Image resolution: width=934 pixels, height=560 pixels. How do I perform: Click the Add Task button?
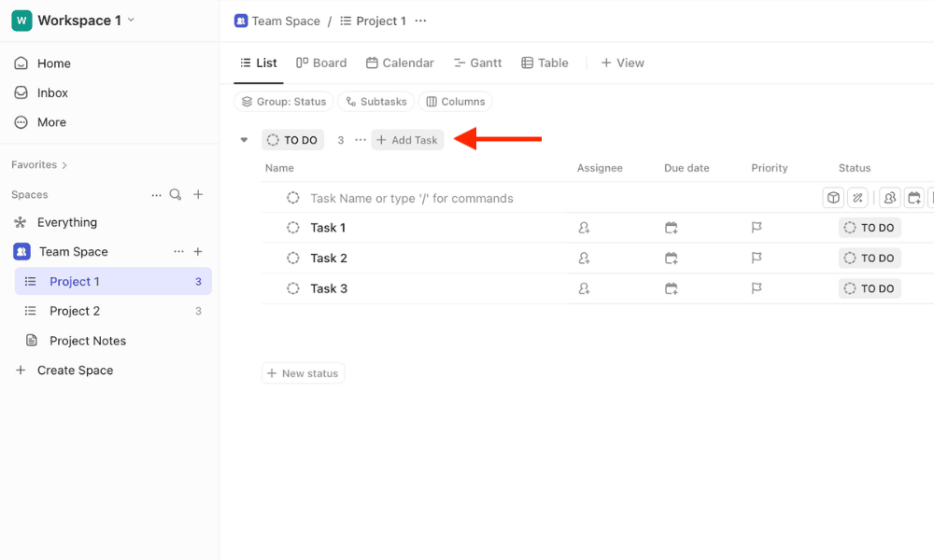point(407,140)
